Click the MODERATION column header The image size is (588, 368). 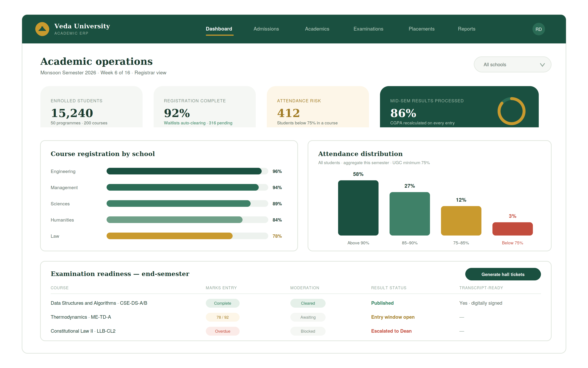(x=305, y=288)
